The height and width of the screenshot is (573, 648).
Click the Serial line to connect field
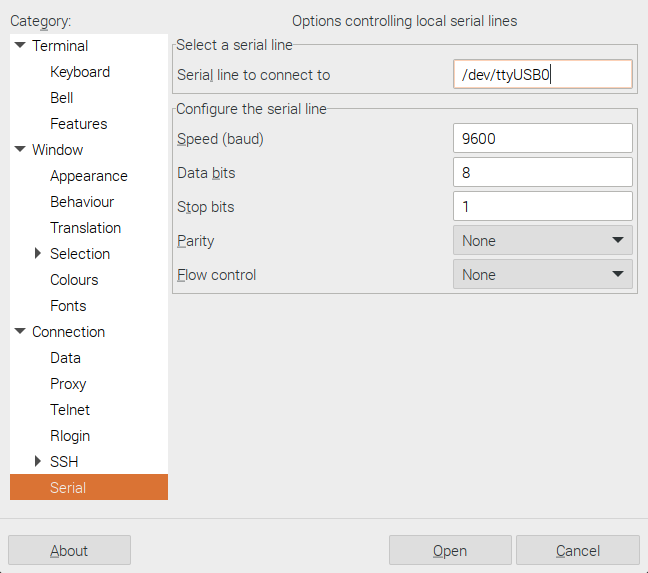point(542,75)
